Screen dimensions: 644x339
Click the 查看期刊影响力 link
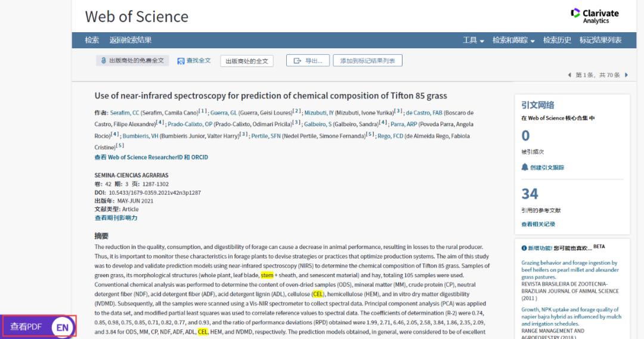coord(116,218)
